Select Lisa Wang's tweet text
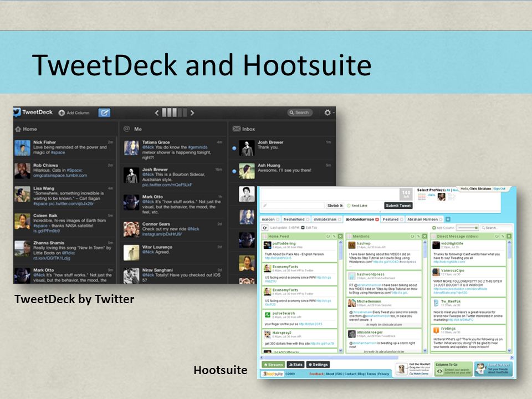This screenshot has width=532, height=399. coord(69,198)
